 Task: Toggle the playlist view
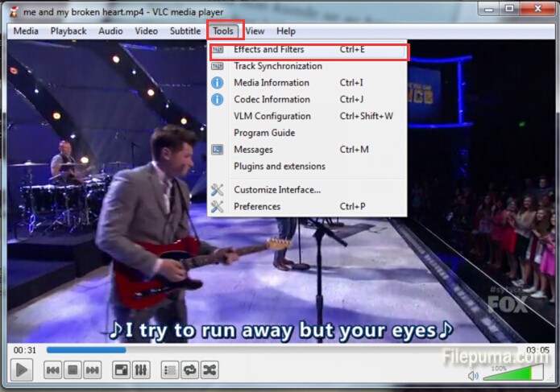(170, 370)
